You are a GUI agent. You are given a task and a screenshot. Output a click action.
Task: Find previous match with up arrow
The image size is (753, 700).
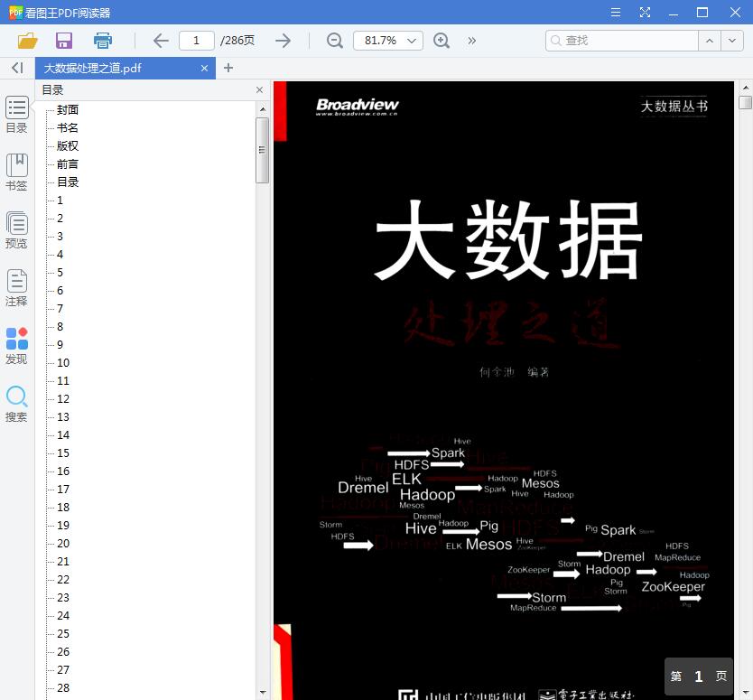click(710, 41)
